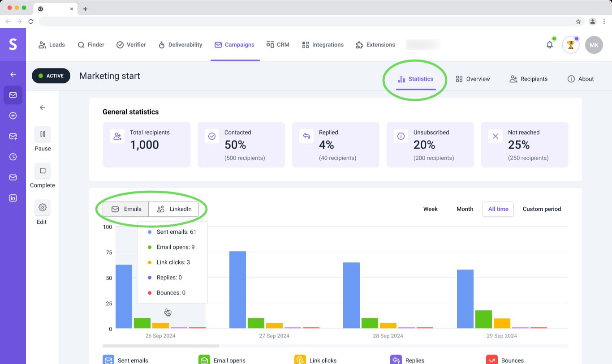612x364 pixels.
Task: Open the MK user avatar menu
Action: tap(594, 45)
